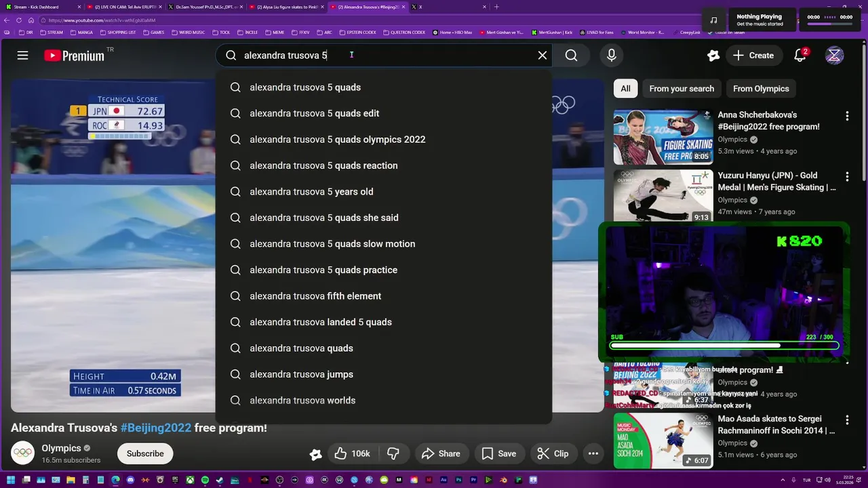
Task: Switch to 'LIVE ON CAM: Tel Aviv' tab
Action: [x=125, y=7]
